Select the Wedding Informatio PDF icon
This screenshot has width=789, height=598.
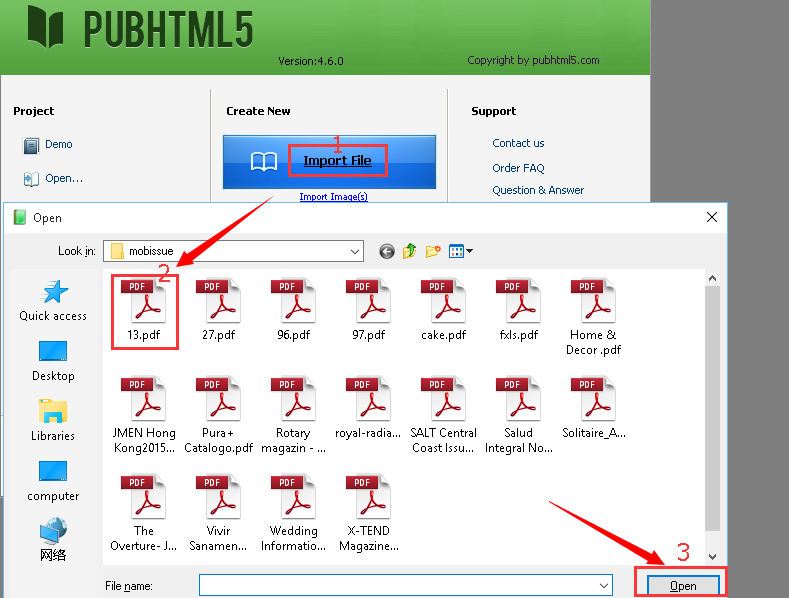pyautogui.click(x=293, y=496)
